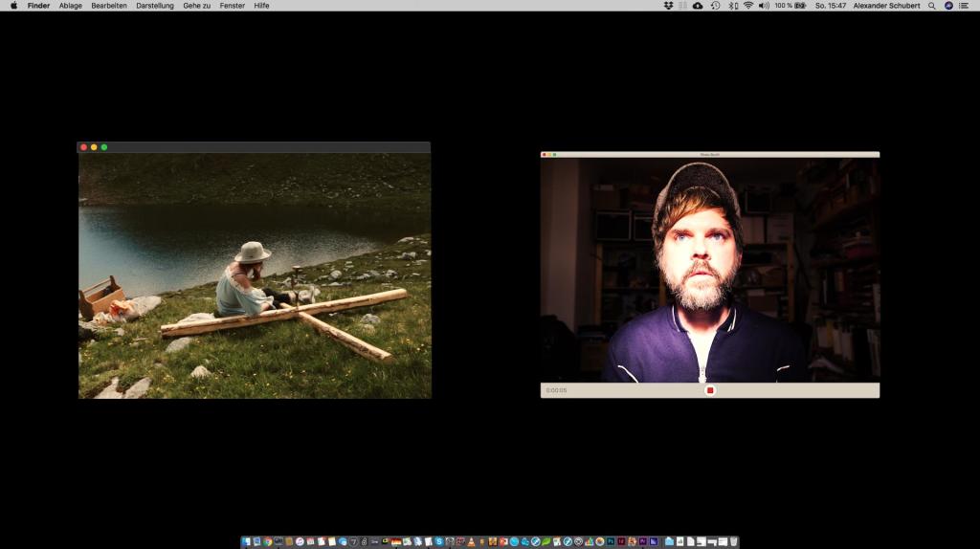
Task: Open the Dropbox menu bar icon
Action: [668, 6]
